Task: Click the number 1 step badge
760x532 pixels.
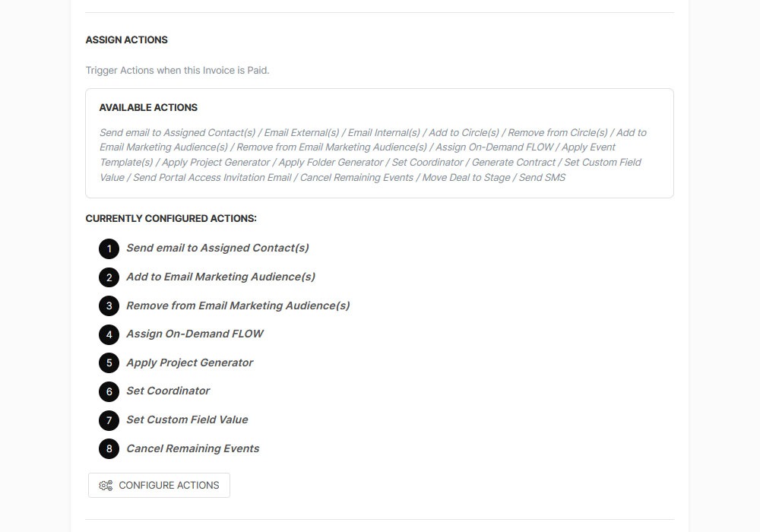Action: (109, 249)
